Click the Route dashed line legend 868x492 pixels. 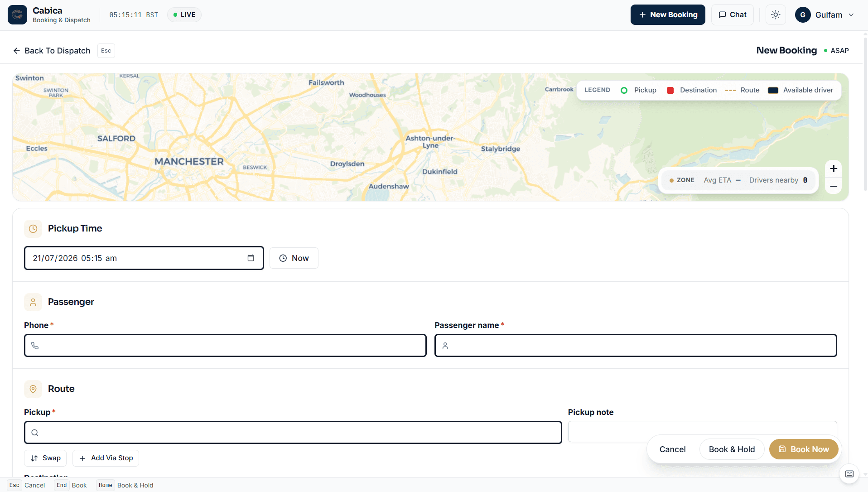(x=730, y=90)
